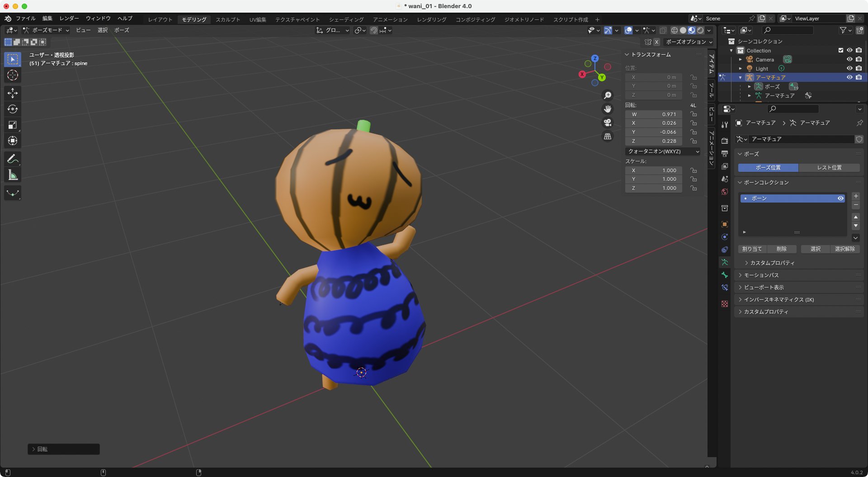Expand 回転 operator panel at bottom
This screenshot has width=868, height=477.
(x=64, y=449)
